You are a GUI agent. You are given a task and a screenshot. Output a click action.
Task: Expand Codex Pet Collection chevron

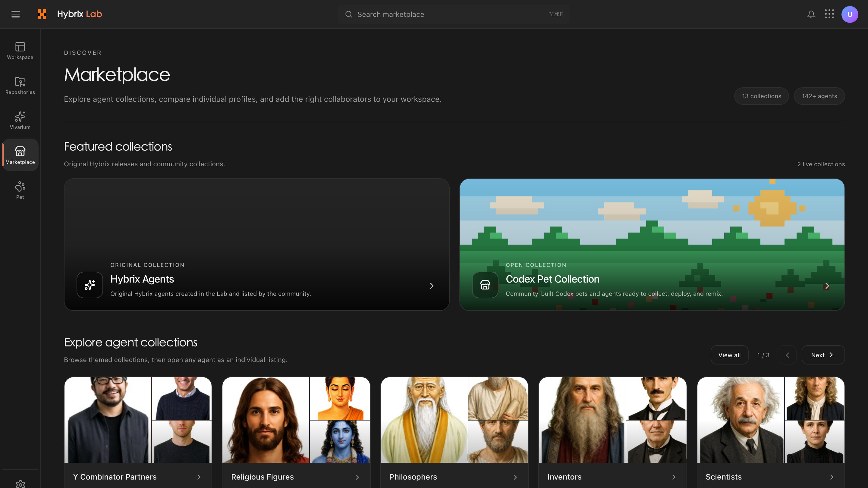point(827,286)
